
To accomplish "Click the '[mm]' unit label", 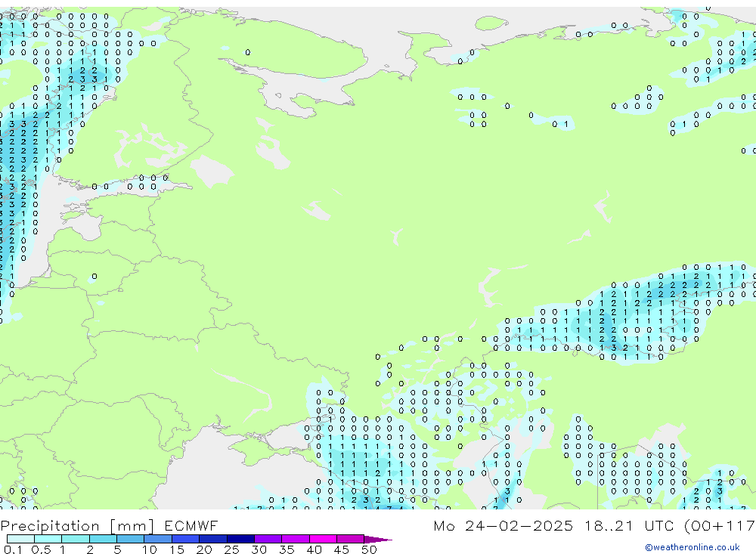I will (x=132, y=525).
